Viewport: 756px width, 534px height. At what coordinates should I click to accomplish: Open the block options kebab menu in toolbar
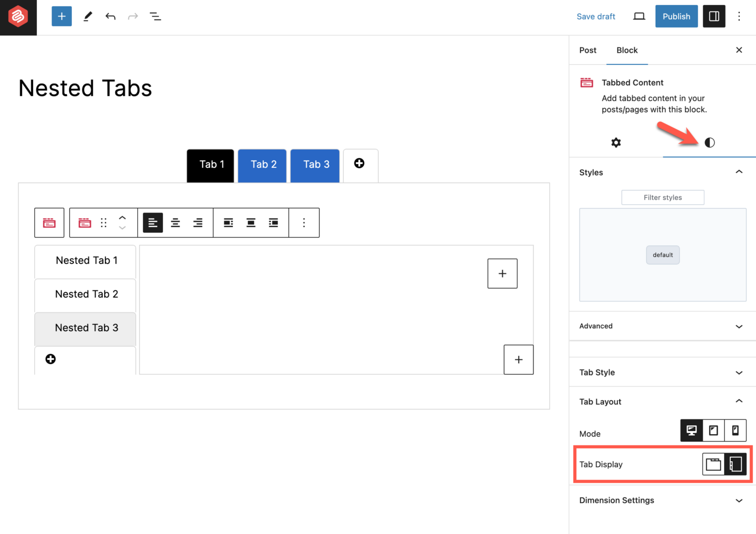click(304, 222)
